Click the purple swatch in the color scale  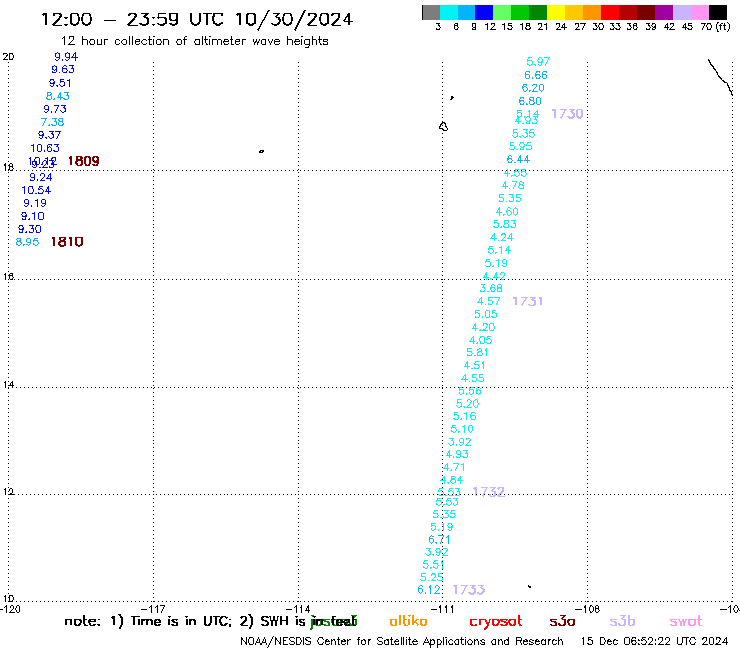pos(664,12)
